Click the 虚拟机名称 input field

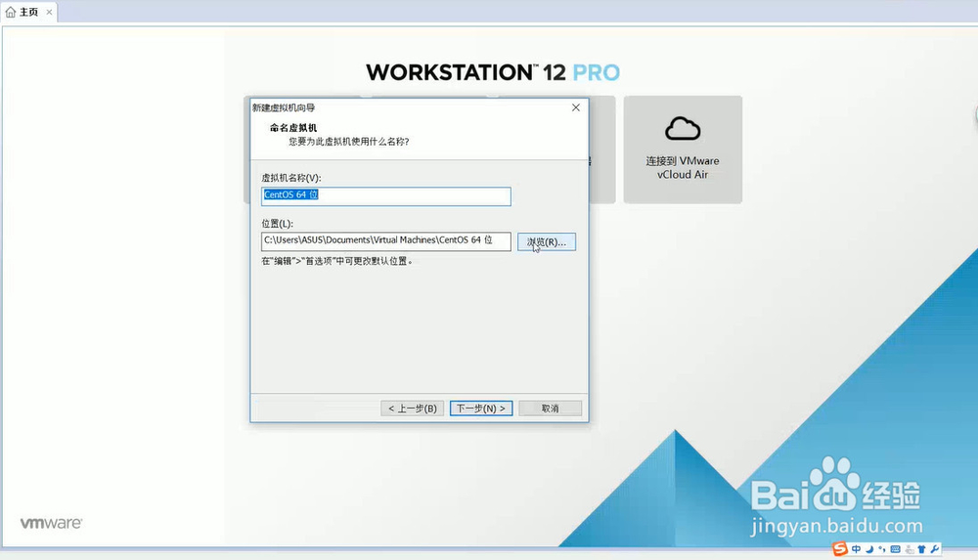point(386,195)
